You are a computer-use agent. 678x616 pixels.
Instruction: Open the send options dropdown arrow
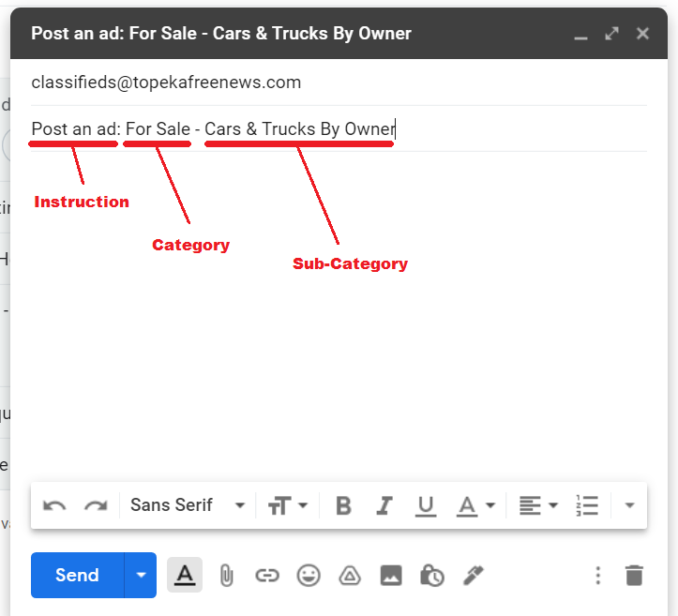pos(141,575)
